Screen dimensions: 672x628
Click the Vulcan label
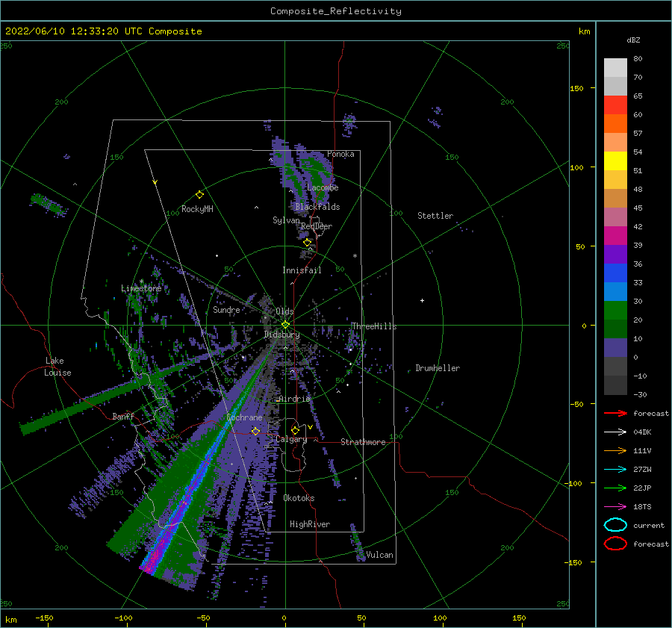(379, 555)
